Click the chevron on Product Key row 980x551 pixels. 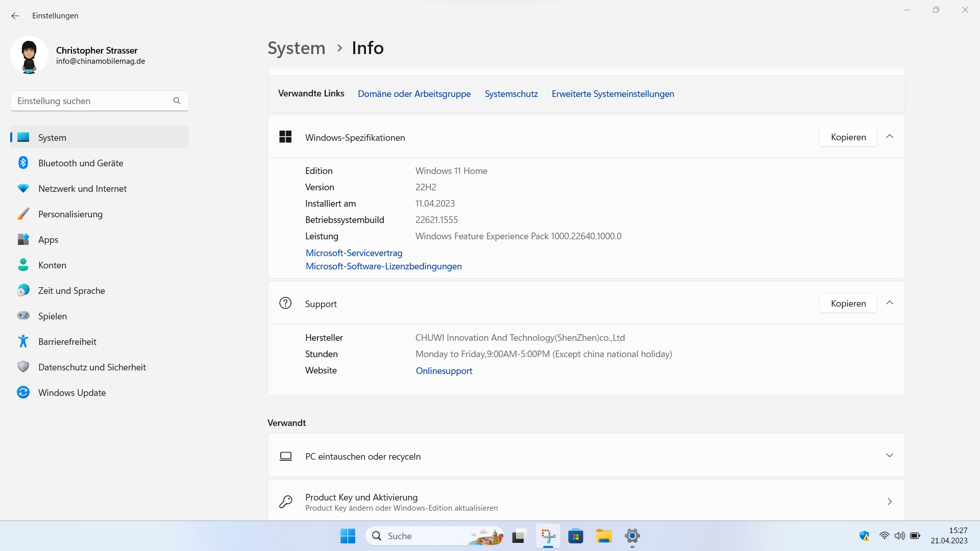point(889,502)
